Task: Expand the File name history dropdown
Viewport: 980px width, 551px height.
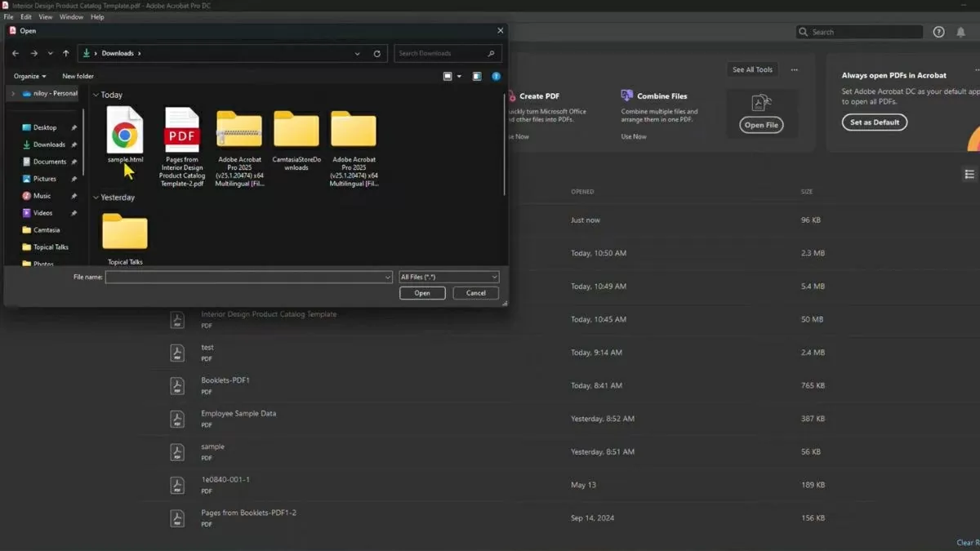Action: pyautogui.click(x=387, y=278)
